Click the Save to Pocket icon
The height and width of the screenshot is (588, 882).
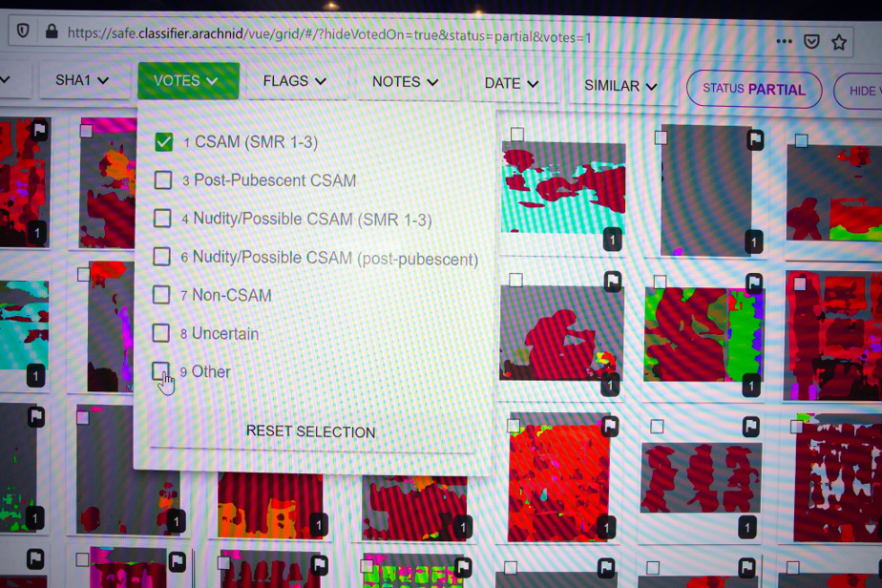click(811, 42)
